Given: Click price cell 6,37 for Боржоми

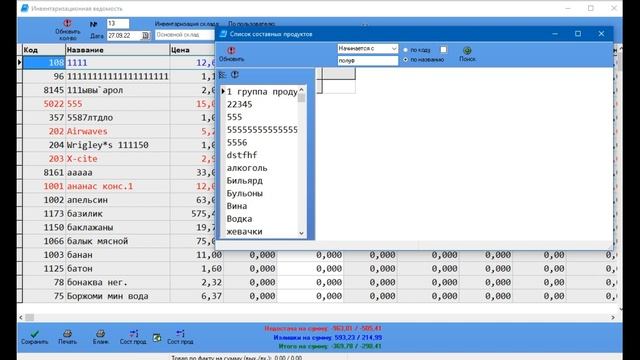Looking at the screenshot, I should pyautogui.click(x=197, y=296).
